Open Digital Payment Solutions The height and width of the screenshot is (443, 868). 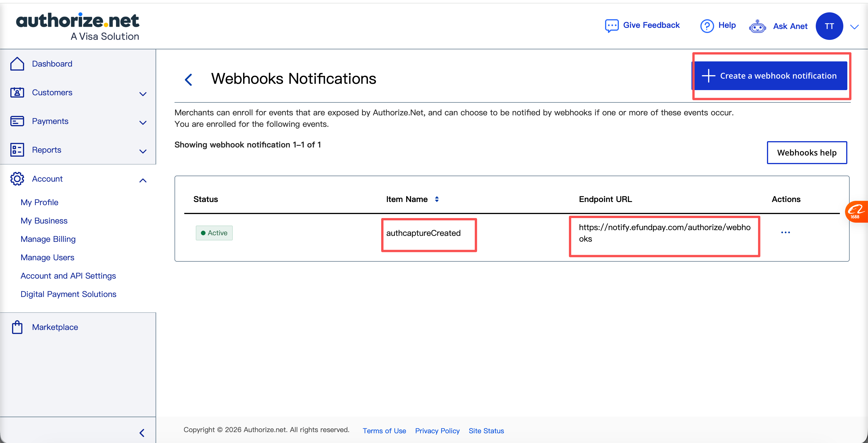68,294
